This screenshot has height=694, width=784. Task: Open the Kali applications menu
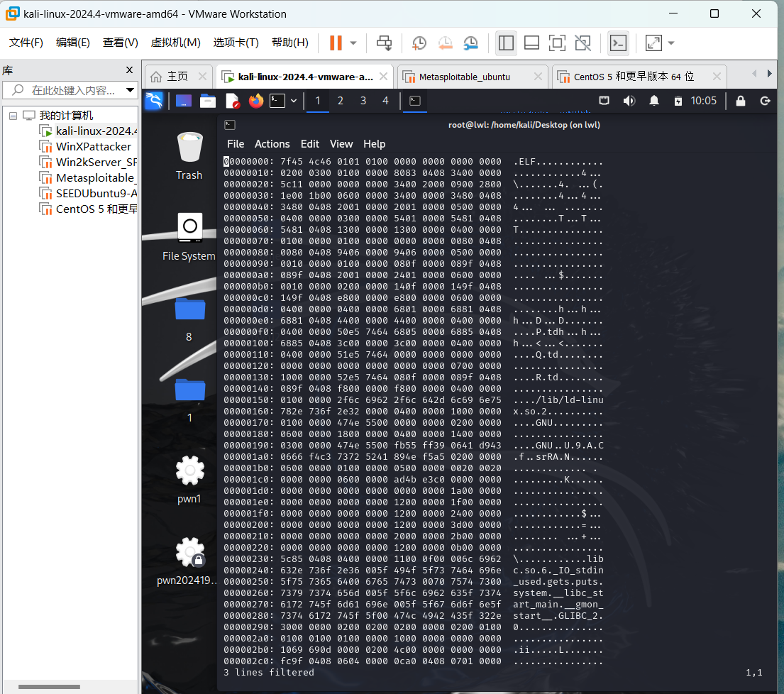coord(154,101)
